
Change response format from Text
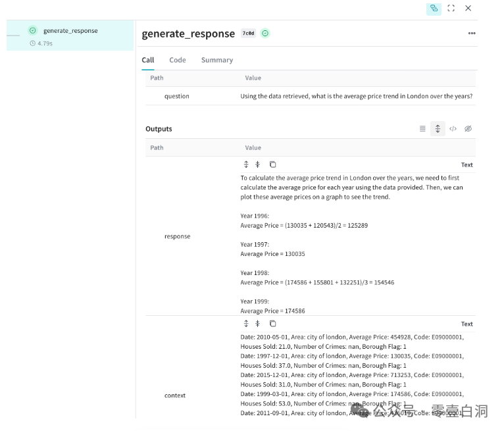coord(466,165)
